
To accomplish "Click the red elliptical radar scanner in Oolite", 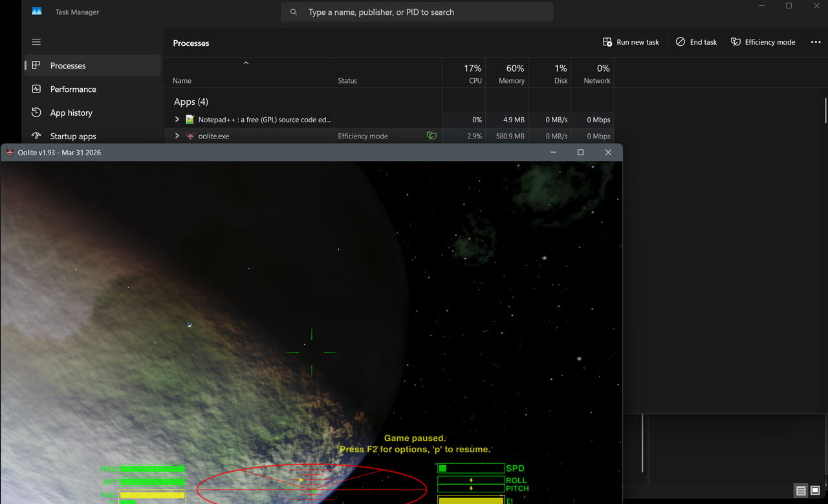I will tap(312, 485).
